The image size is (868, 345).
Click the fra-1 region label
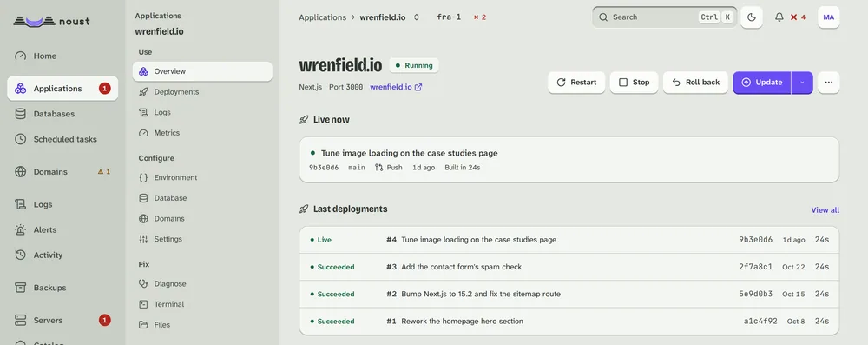point(449,17)
